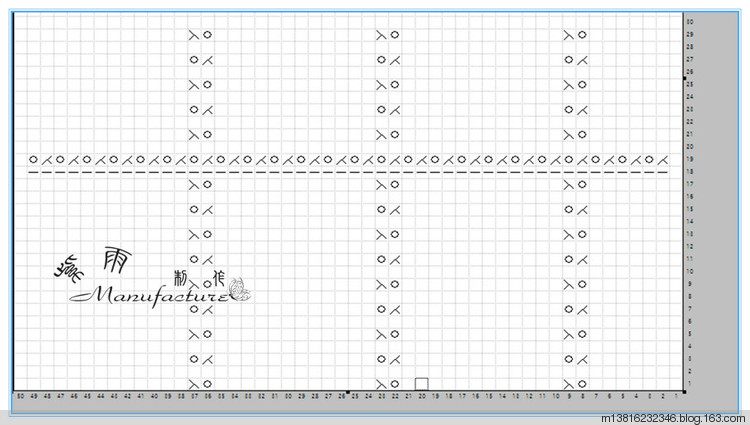Select the outlined empty cell in row 1
The image size is (750, 425).
click(421, 384)
